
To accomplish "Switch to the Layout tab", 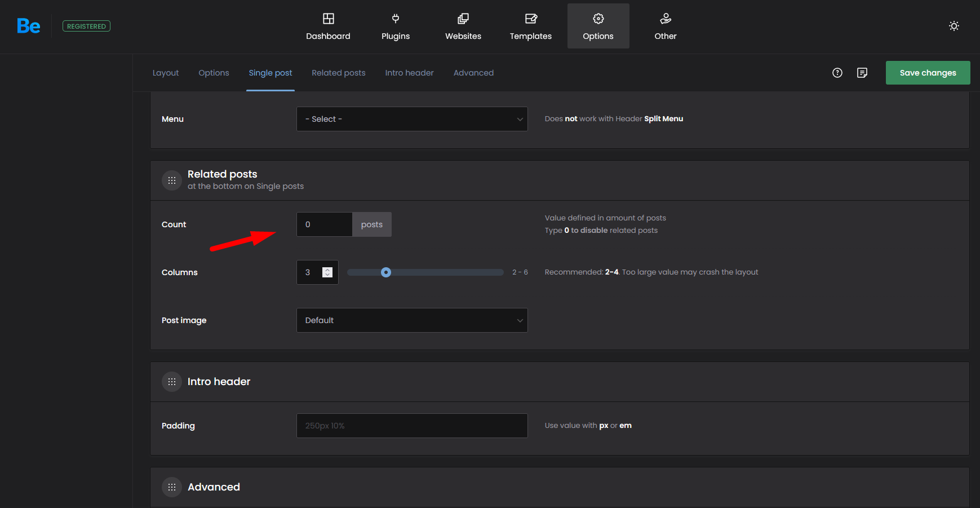I will point(166,73).
